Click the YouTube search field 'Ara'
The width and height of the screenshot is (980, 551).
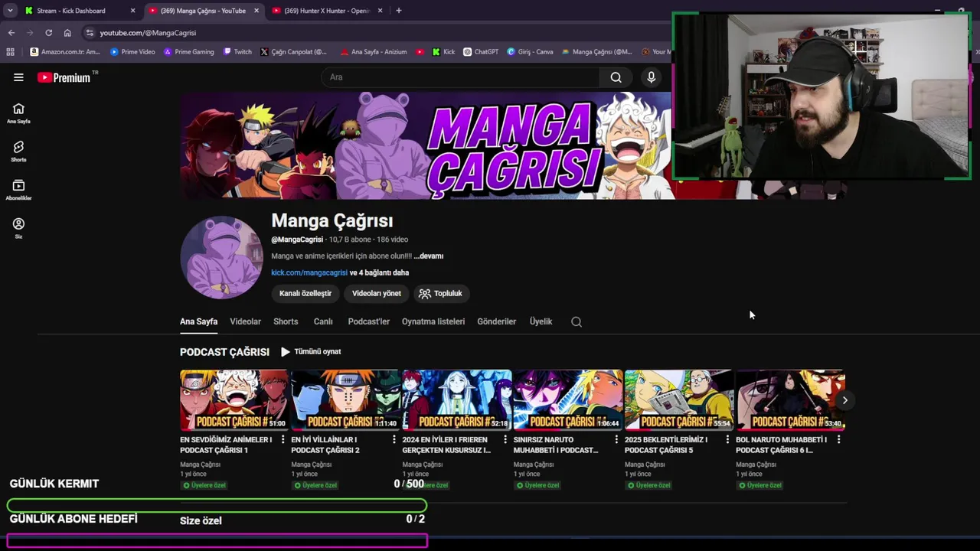coord(461,77)
